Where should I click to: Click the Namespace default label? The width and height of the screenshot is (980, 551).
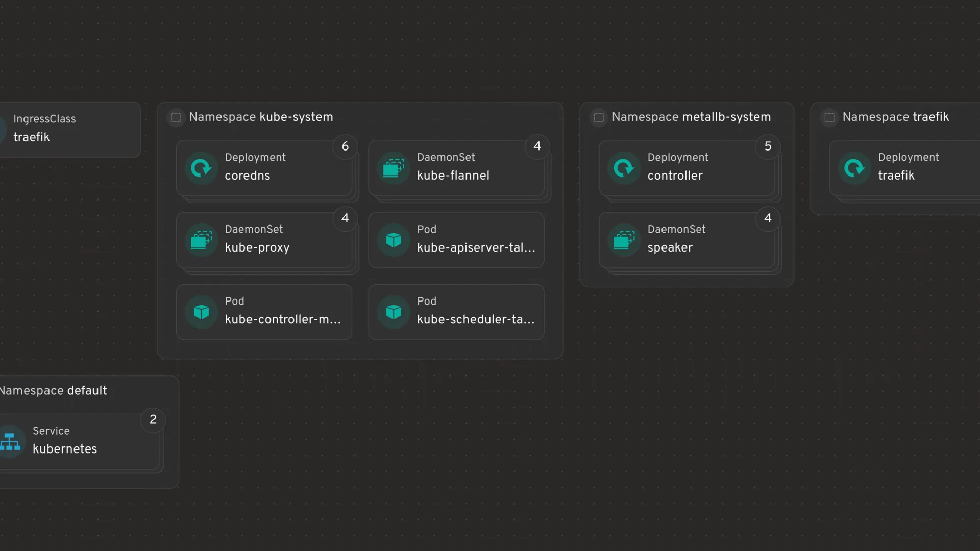tap(54, 390)
